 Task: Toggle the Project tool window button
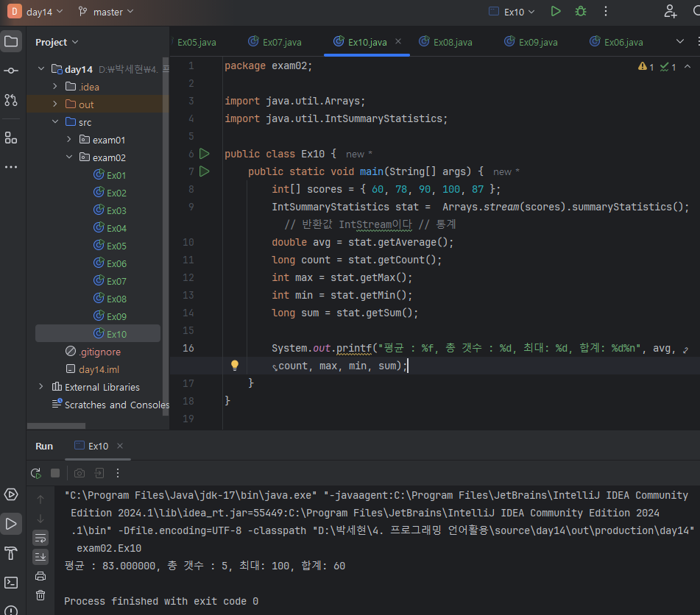pyautogui.click(x=11, y=41)
